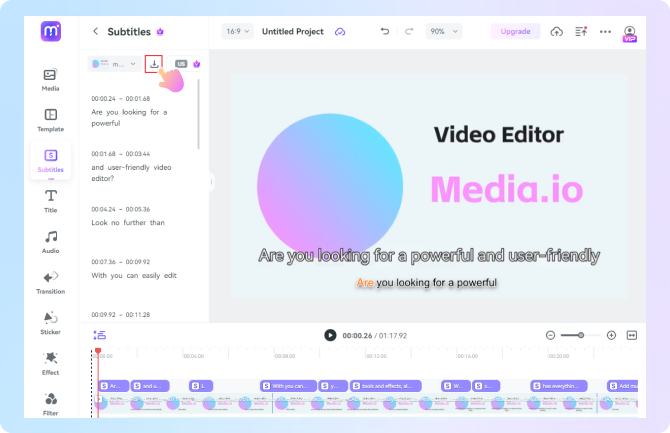Open the subtitle language dropdown
The width and height of the screenshot is (670, 433).
[x=114, y=63]
